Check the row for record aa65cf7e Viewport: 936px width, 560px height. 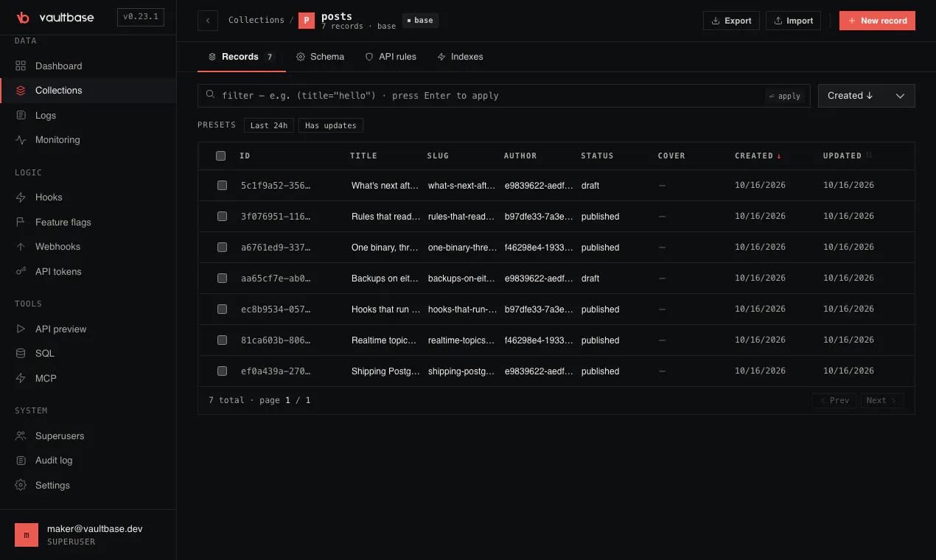(x=222, y=279)
